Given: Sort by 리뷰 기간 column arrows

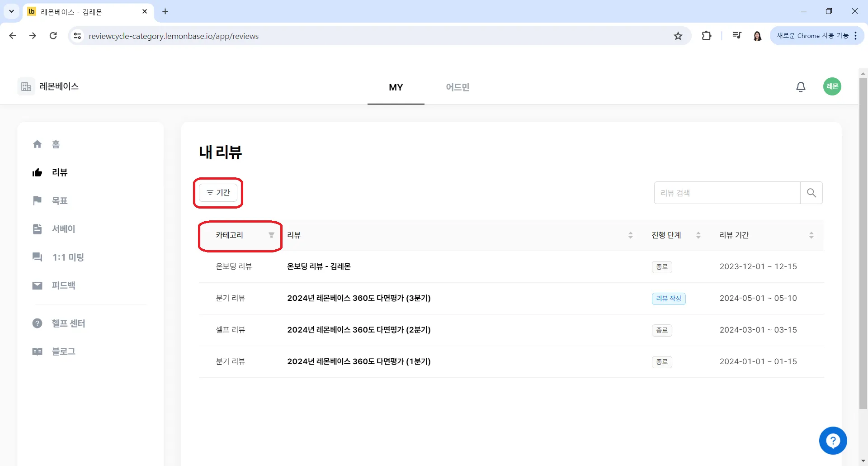Looking at the screenshot, I should [811, 235].
